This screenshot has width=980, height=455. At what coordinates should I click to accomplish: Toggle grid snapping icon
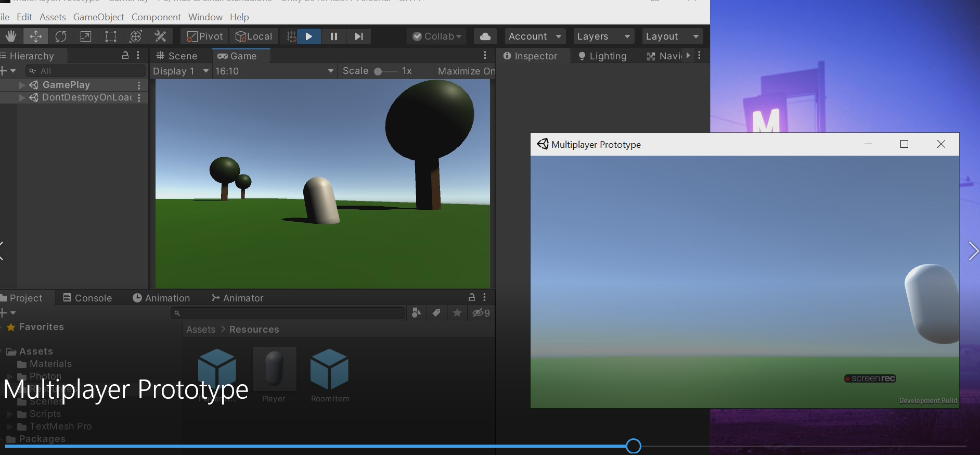pyautogui.click(x=291, y=36)
